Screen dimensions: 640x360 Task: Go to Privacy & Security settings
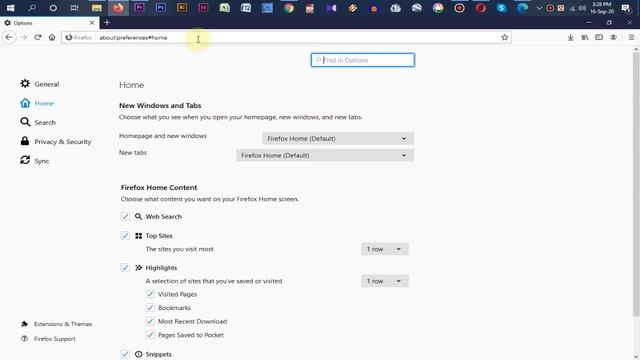56,142
